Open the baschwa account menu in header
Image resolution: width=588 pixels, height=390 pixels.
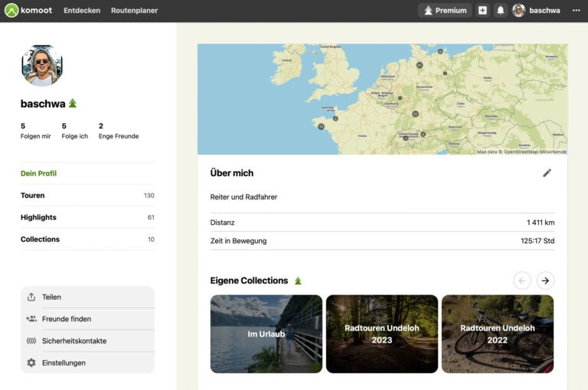[536, 11]
